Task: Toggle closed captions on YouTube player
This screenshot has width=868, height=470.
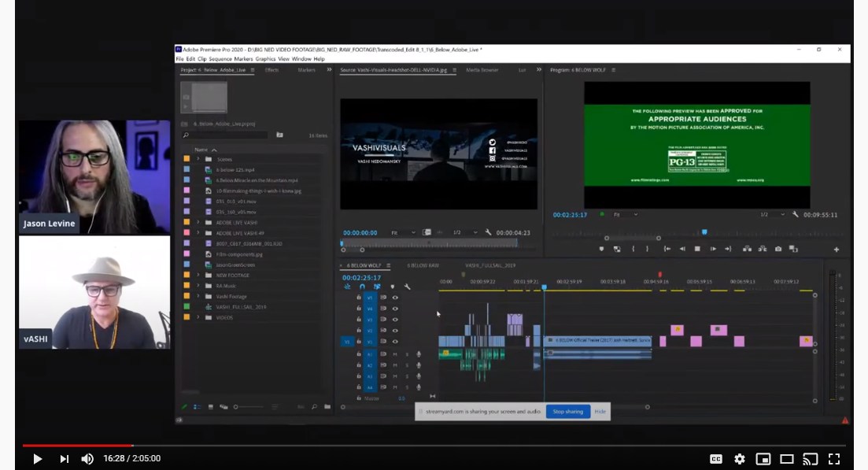Action: pyautogui.click(x=716, y=458)
